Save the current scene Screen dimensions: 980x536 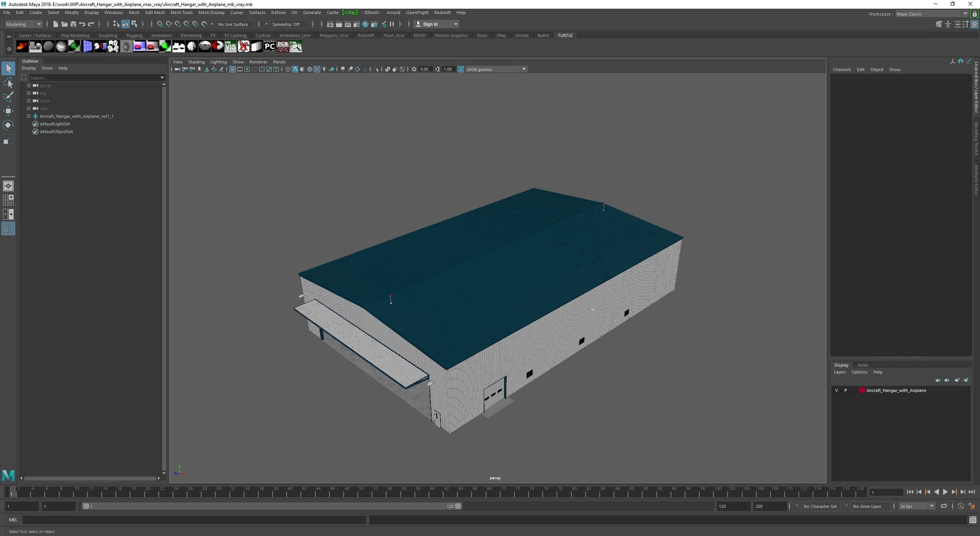coord(73,24)
